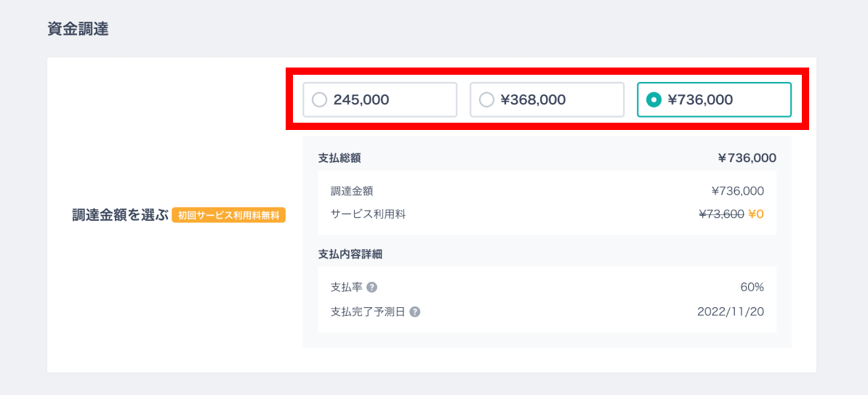Screen dimensions: 868x395
Task: Click the 調達金額 row label
Action: [x=352, y=192]
